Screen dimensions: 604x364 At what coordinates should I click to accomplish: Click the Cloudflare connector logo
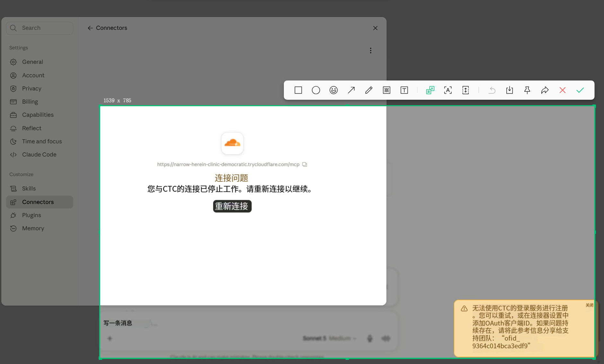(x=232, y=143)
